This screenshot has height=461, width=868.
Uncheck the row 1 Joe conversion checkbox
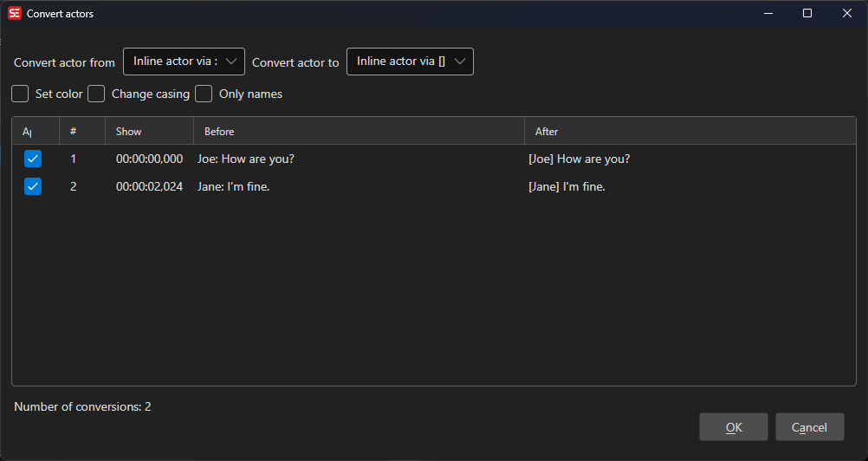tap(33, 159)
